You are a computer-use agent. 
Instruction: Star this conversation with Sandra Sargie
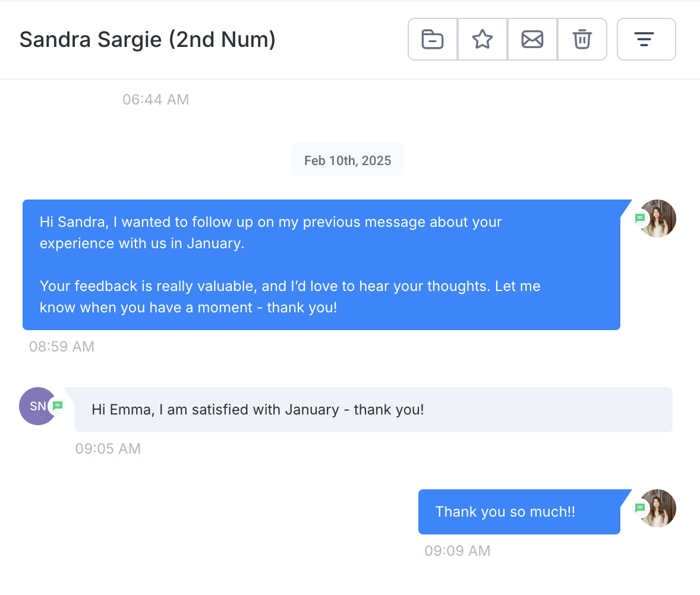[483, 40]
